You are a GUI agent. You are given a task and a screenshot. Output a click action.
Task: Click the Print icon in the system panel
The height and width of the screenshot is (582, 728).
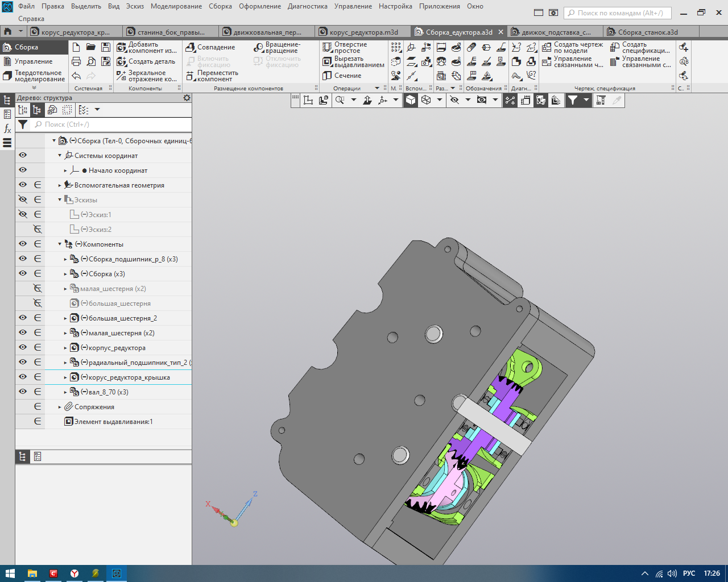click(x=77, y=61)
